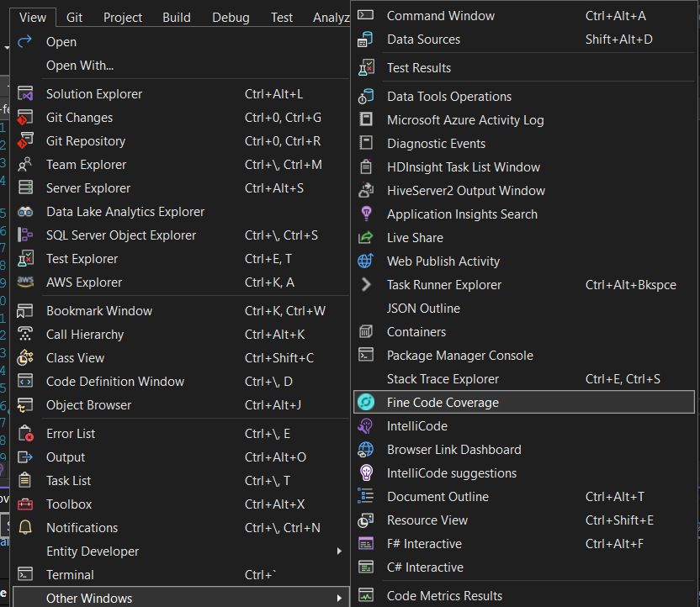This screenshot has height=607, width=700.
Task: Open the Debug menu
Action: 231,18
